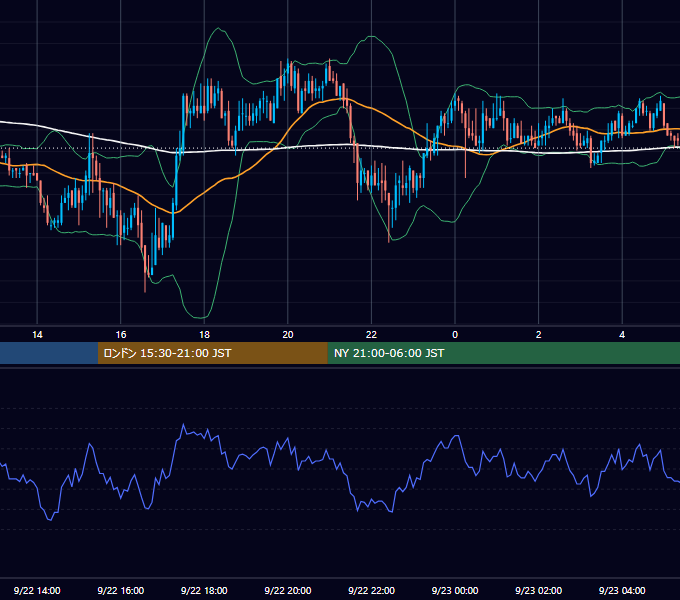680x600 pixels.
Task: Click the 20 hour axis label
Action: (x=288, y=335)
